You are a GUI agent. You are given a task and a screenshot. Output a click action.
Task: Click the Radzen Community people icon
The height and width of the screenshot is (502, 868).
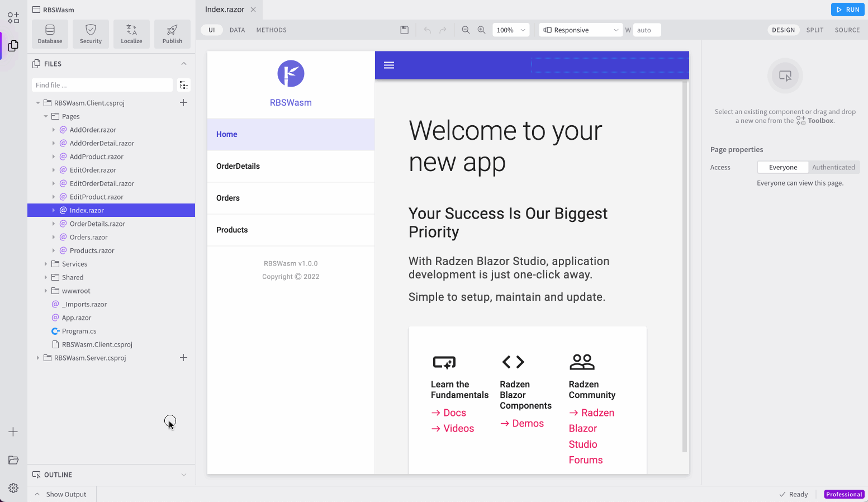pyautogui.click(x=582, y=362)
